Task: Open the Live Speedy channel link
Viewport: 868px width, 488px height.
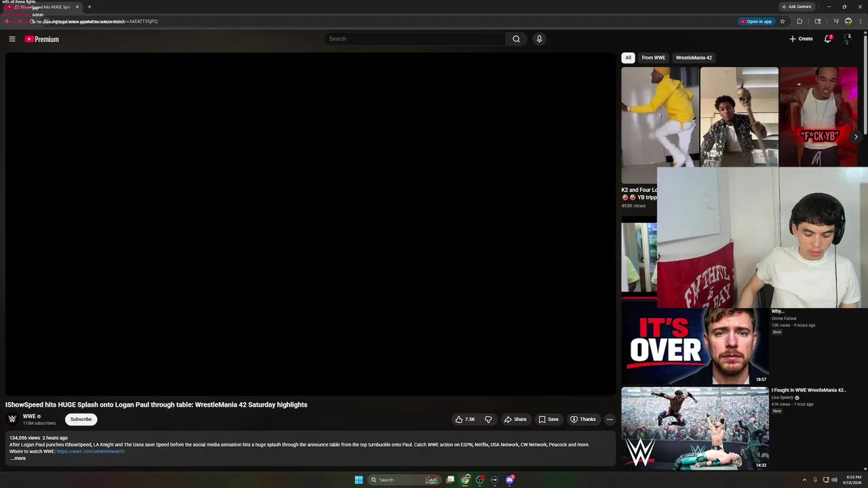Action: click(783, 398)
